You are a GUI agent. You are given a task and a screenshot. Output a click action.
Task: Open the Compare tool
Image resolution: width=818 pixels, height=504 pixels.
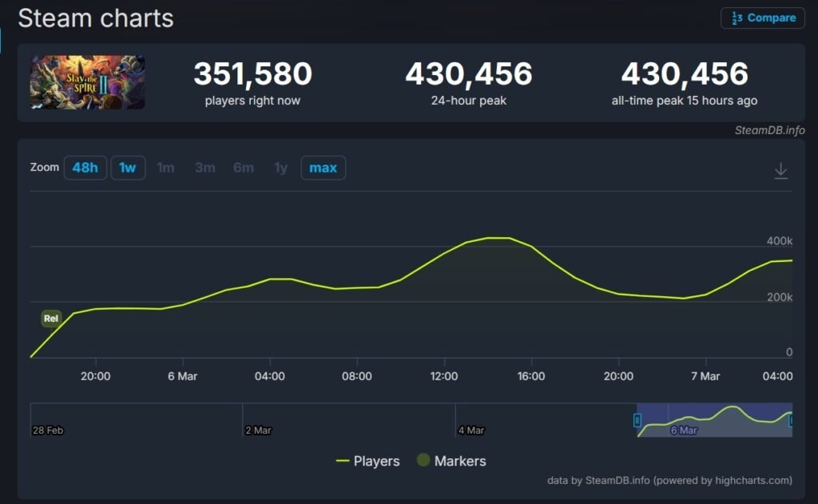(762, 18)
